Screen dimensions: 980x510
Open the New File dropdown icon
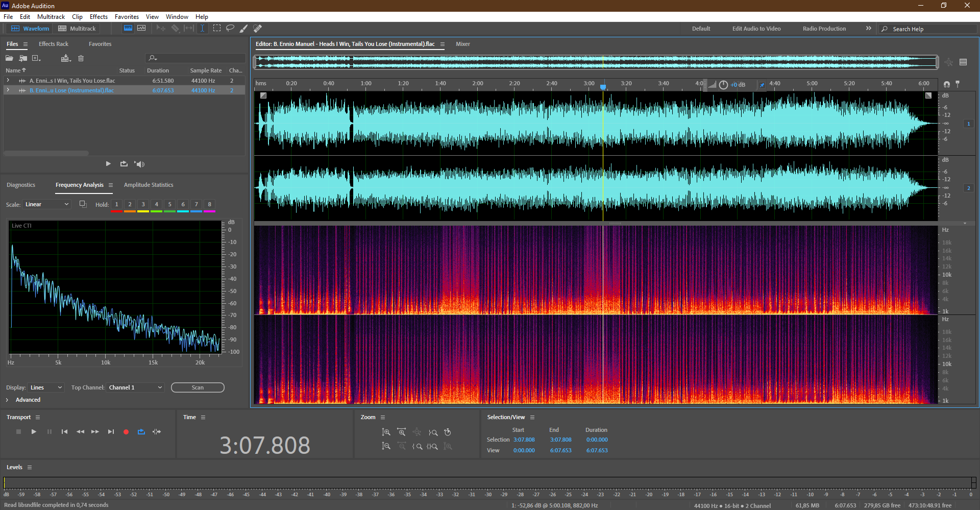pyautogui.click(x=36, y=58)
